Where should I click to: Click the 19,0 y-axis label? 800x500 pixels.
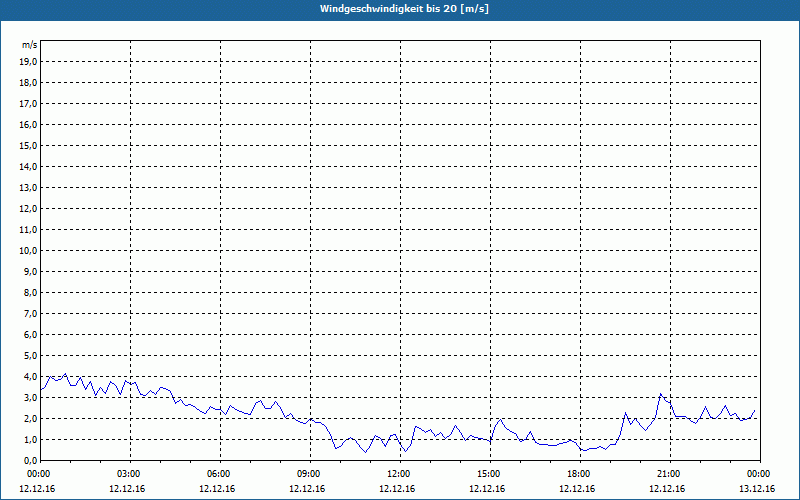(x=28, y=61)
